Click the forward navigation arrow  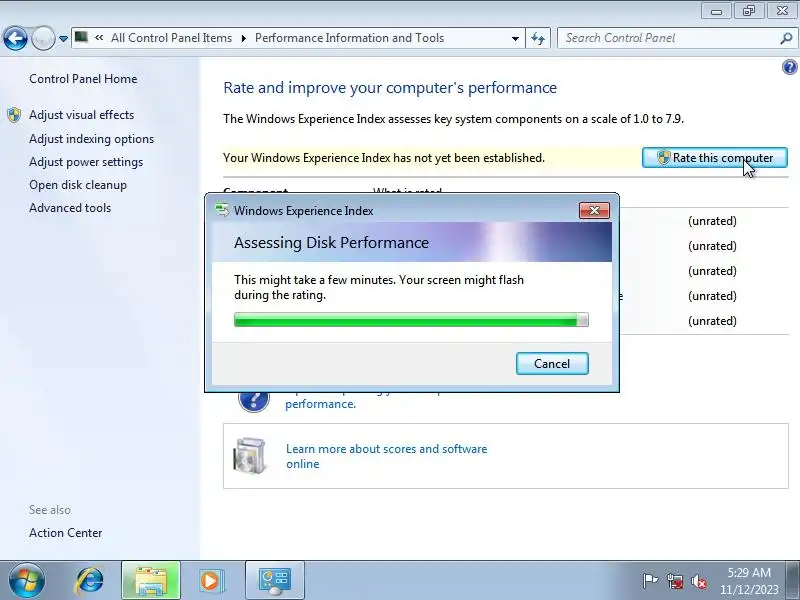(x=43, y=38)
